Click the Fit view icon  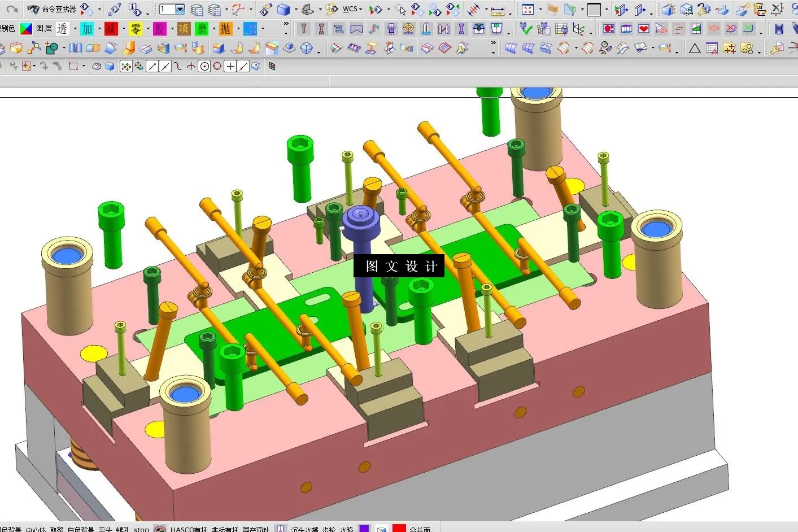[x=527, y=10]
